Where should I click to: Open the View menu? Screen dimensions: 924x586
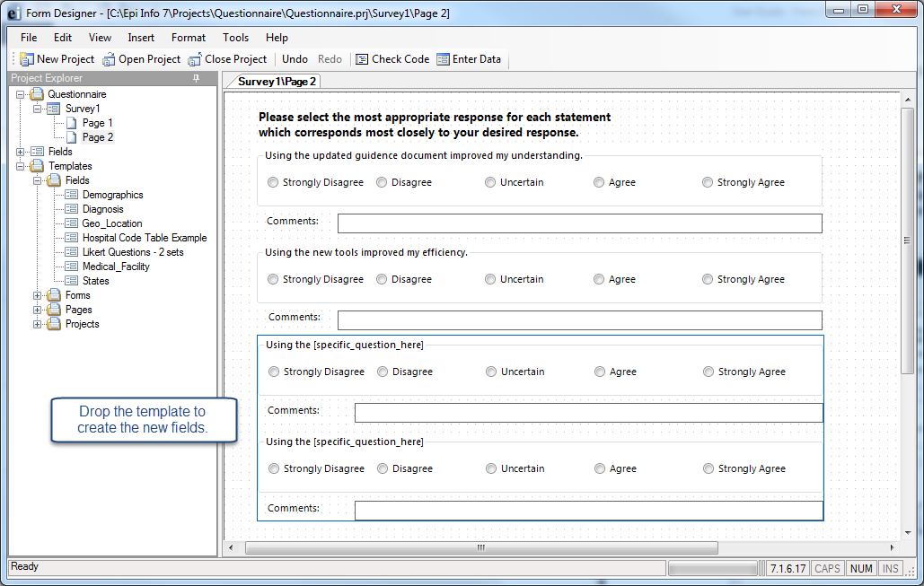[100, 38]
